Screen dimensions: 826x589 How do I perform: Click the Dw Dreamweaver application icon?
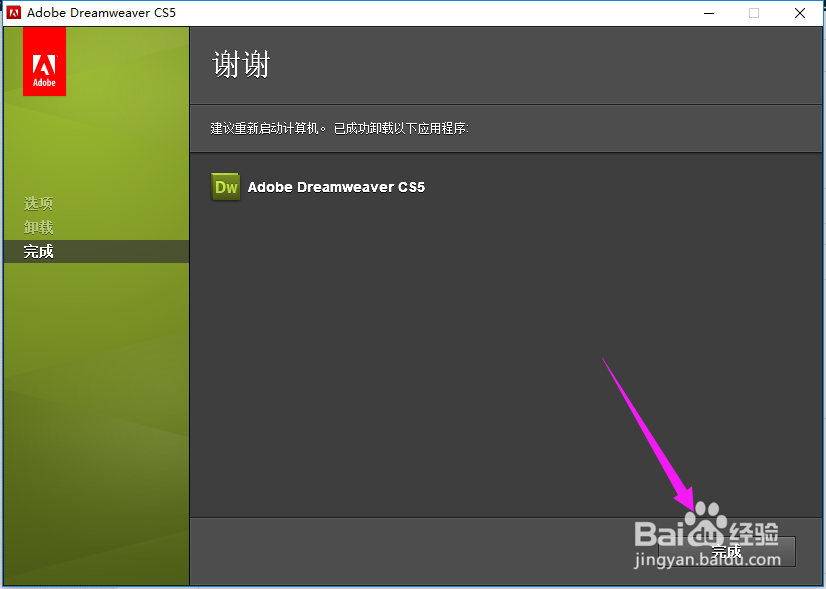point(225,186)
